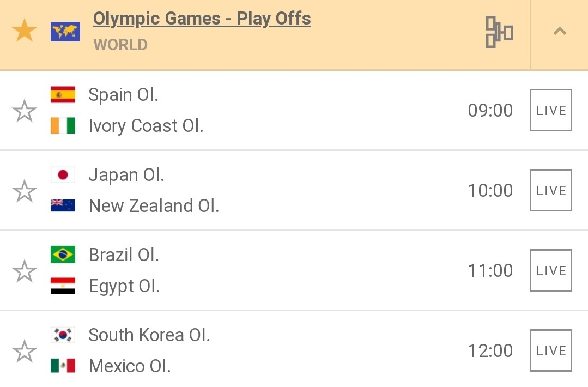This screenshot has width=588, height=387.
Task: Click the Spain flag icon
Action: (63, 94)
